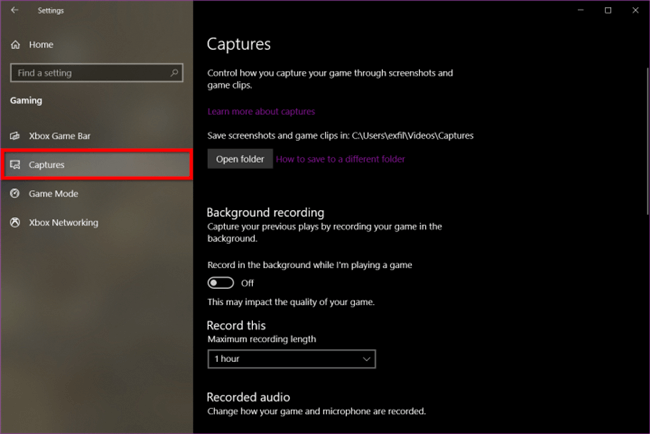Click the Xbox Game Bar icon

[x=15, y=136]
